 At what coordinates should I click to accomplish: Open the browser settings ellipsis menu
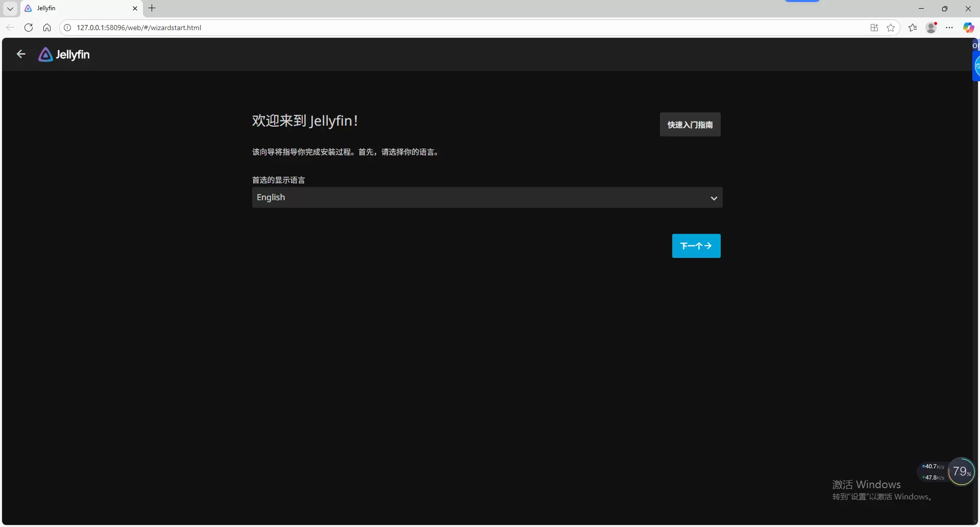click(x=949, y=28)
